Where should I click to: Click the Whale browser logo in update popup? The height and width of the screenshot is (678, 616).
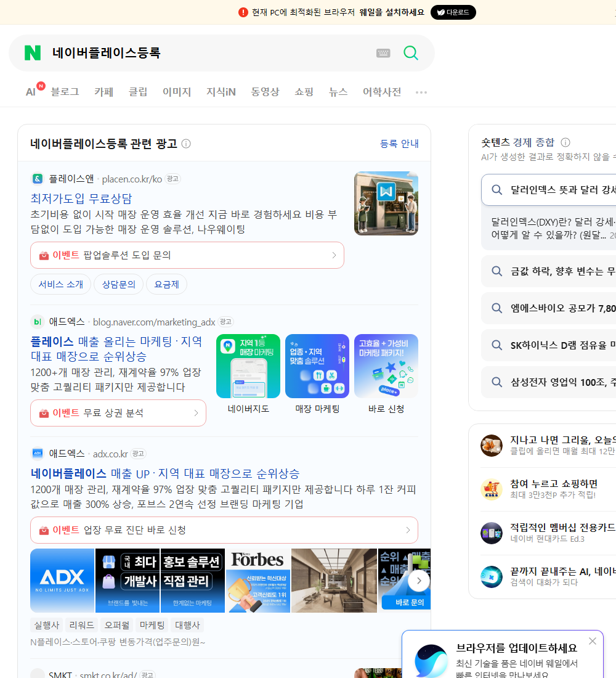point(431,661)
